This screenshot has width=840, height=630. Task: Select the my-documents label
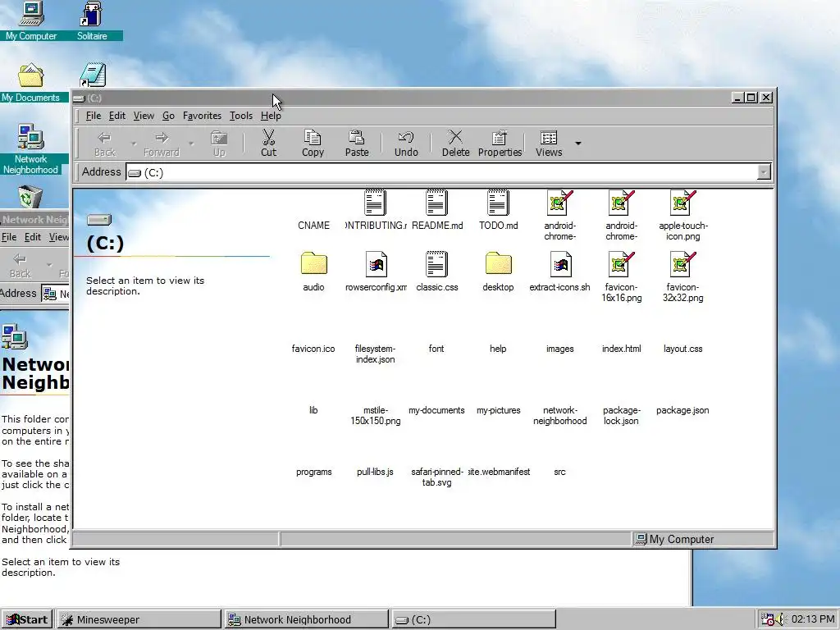(436, 410)
